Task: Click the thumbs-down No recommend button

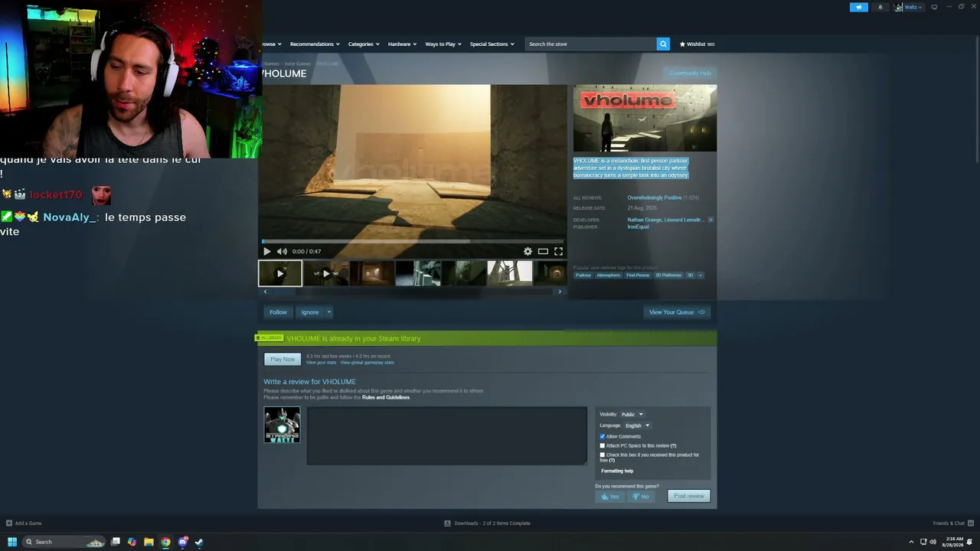Action: pyautogui.click(x=640, y=496)
